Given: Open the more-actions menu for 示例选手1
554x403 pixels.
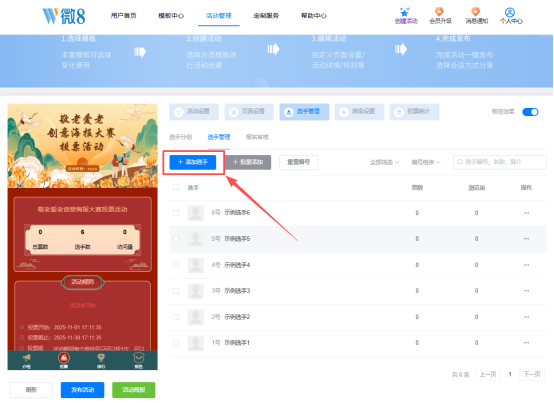Looking at the screenshot, I should 526,343.
